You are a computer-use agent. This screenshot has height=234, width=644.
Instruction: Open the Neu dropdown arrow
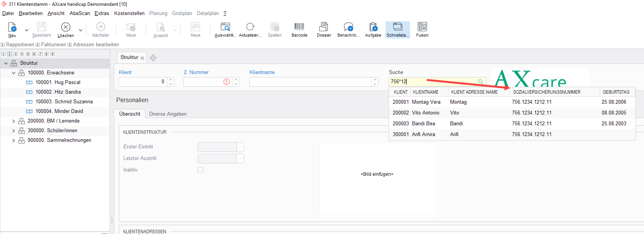[x=27, y=30]
